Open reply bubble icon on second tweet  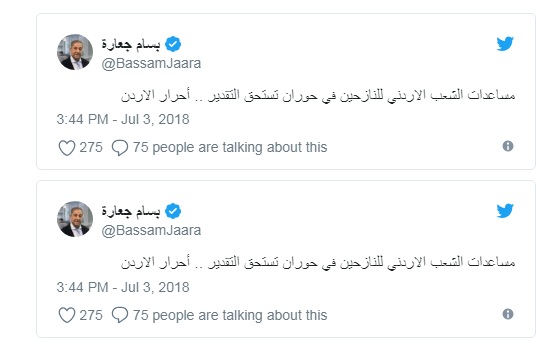coord(120,315)
